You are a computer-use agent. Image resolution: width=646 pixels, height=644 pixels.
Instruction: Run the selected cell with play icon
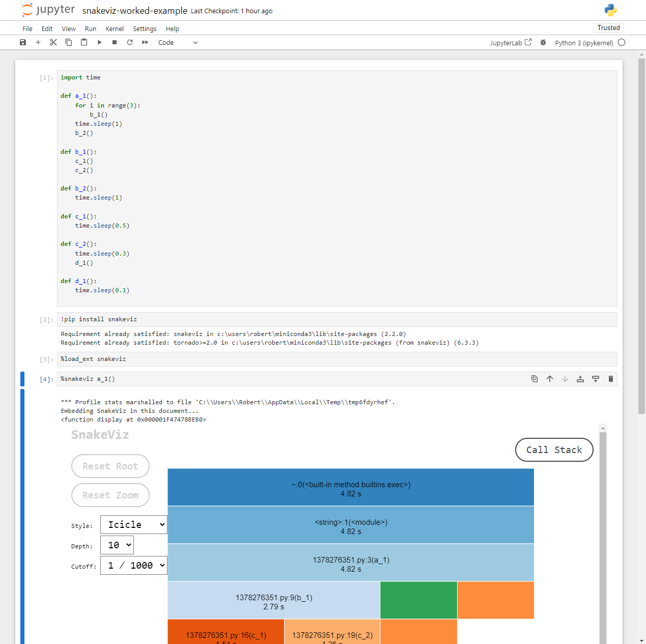point(99,42)
